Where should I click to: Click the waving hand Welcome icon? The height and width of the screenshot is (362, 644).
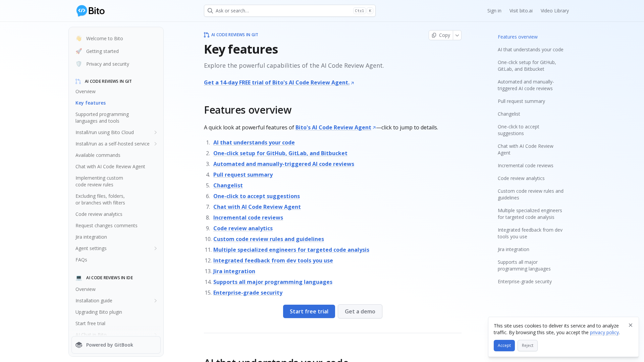(x=79, y=39)
